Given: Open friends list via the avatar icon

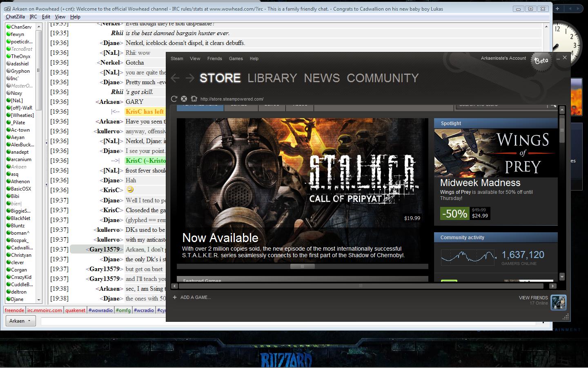Looking at the screenshot, I should [x=558, y=302].
